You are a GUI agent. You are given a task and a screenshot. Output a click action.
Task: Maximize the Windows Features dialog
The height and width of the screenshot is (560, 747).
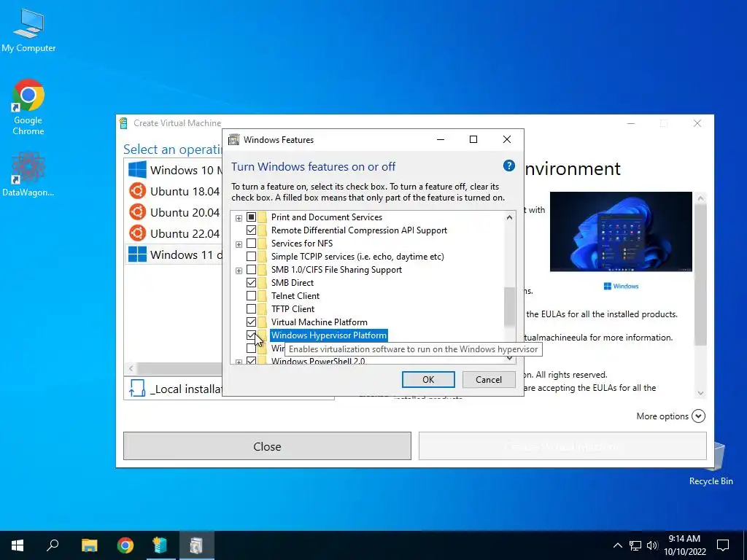tap(473, 139)
